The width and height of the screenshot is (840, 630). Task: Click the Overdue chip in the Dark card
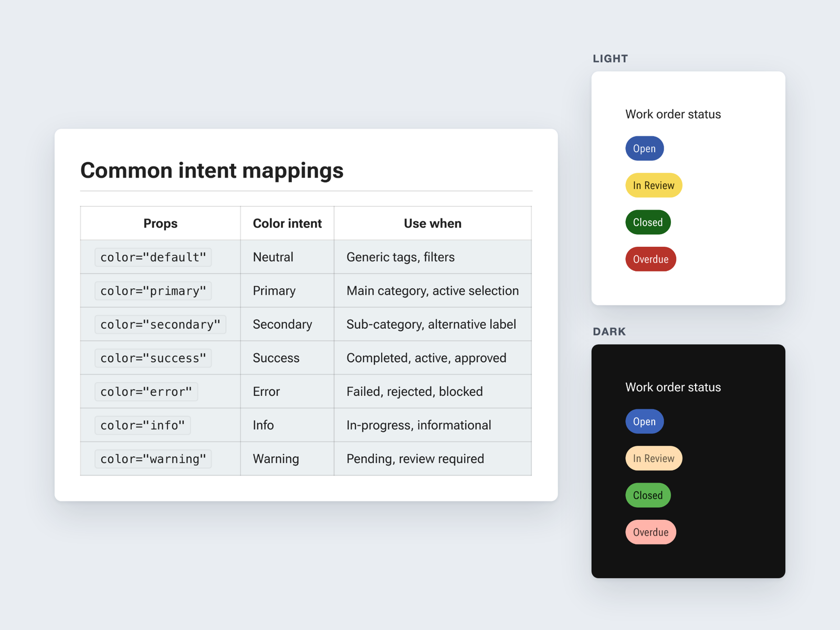click(650, 532)
